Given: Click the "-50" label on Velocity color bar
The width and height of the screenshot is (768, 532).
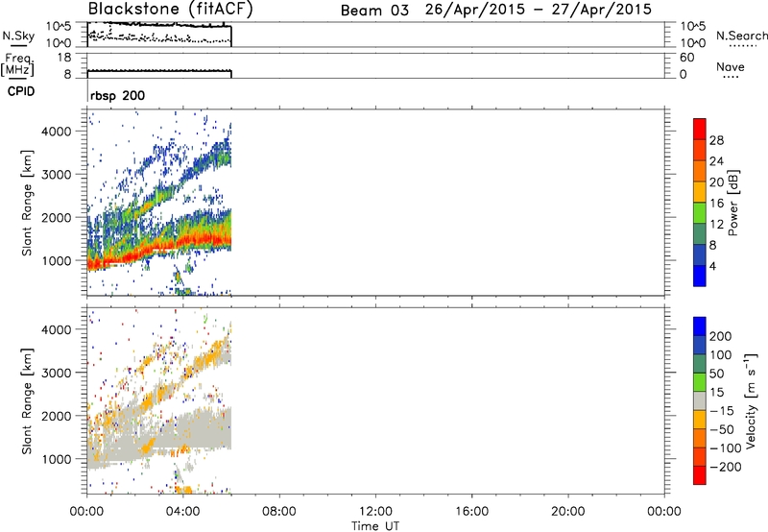Looking at the screenshot, I should point(722,429).
